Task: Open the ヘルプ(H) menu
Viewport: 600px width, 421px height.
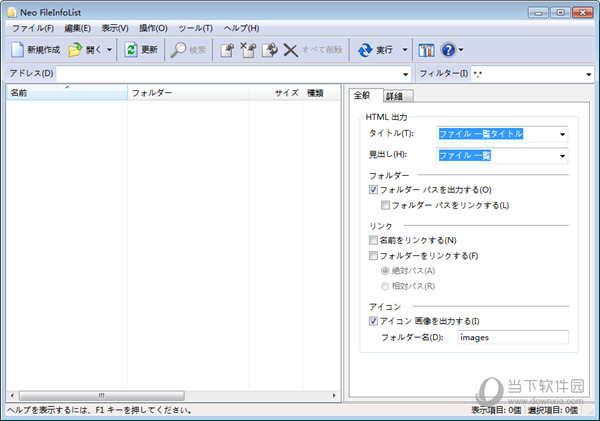Action: (241, 28)
